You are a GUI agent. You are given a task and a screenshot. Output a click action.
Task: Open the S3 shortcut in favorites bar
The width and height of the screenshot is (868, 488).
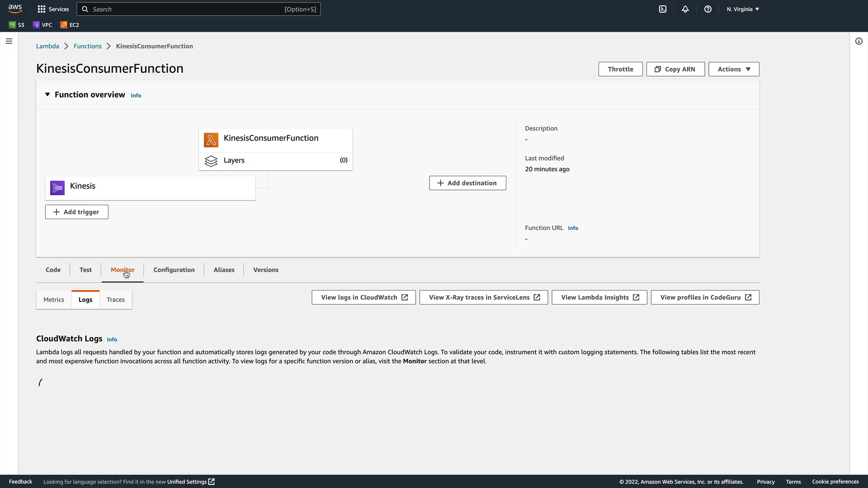pos(17,25)
